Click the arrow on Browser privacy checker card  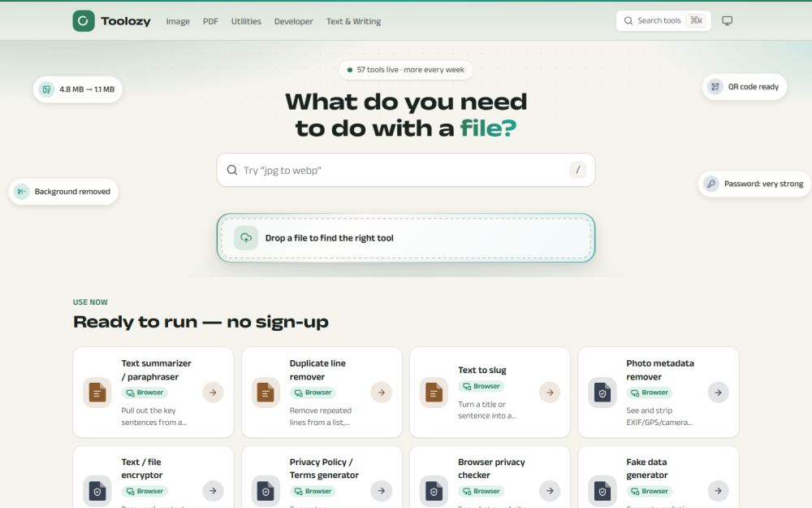pyautogui.click(x=550, y=491)
